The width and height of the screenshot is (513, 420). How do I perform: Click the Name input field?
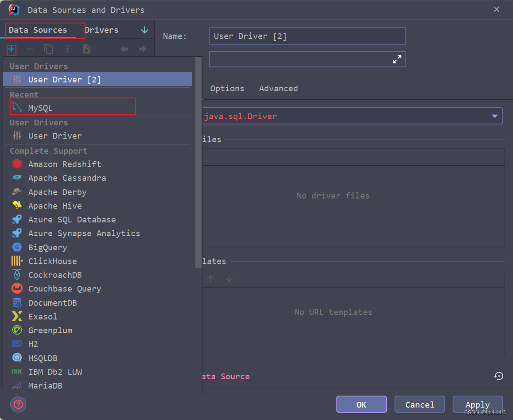click(x=307, y=36)
